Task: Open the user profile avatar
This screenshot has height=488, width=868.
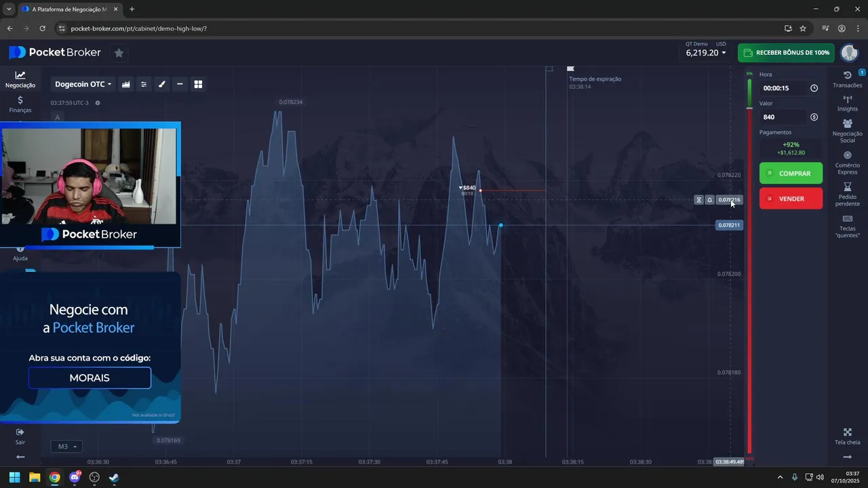Action: [x=849, y=52]
